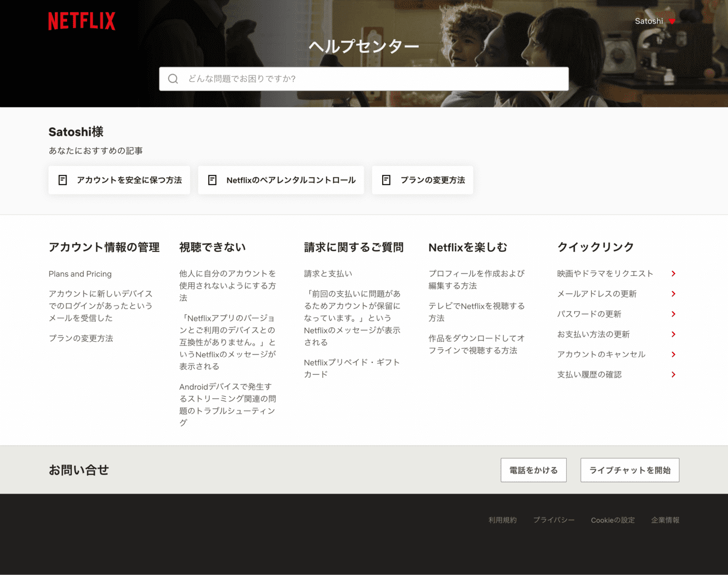
Task: Open 利用規約 footer link
Action: [502, 520]
